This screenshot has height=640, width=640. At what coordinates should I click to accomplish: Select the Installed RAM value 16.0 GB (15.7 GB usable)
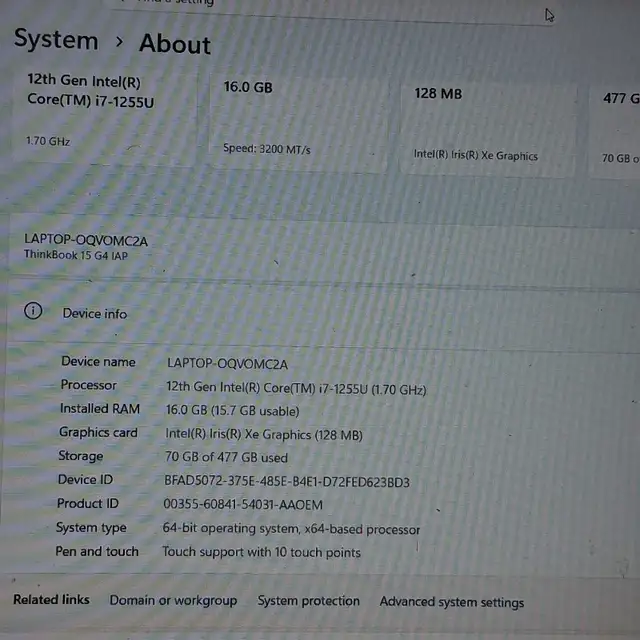232,411
